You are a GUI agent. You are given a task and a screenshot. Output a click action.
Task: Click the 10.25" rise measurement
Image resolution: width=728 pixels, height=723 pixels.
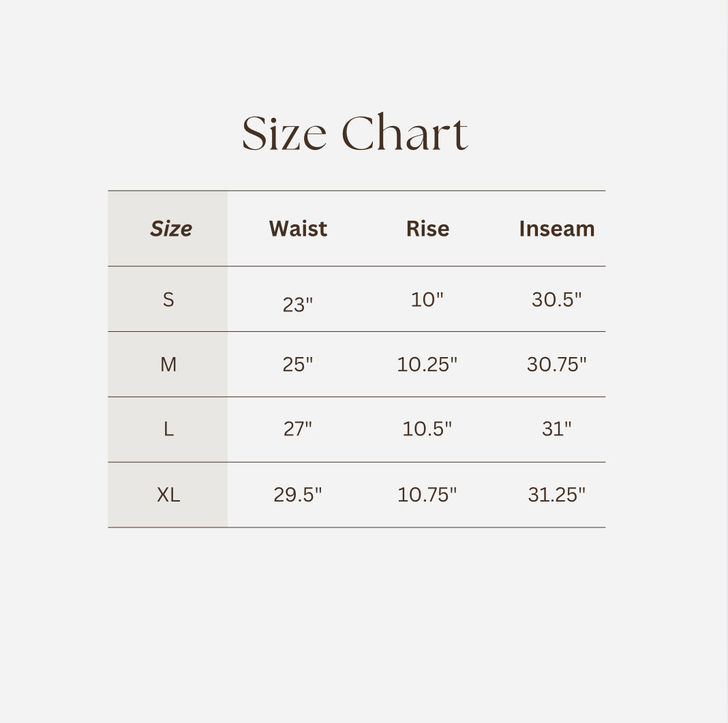427,365
